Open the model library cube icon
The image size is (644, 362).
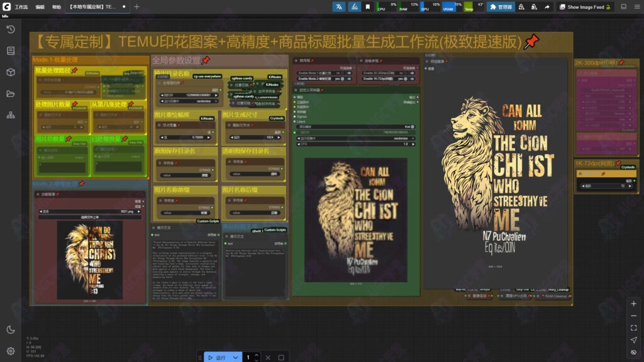point(11,72)
